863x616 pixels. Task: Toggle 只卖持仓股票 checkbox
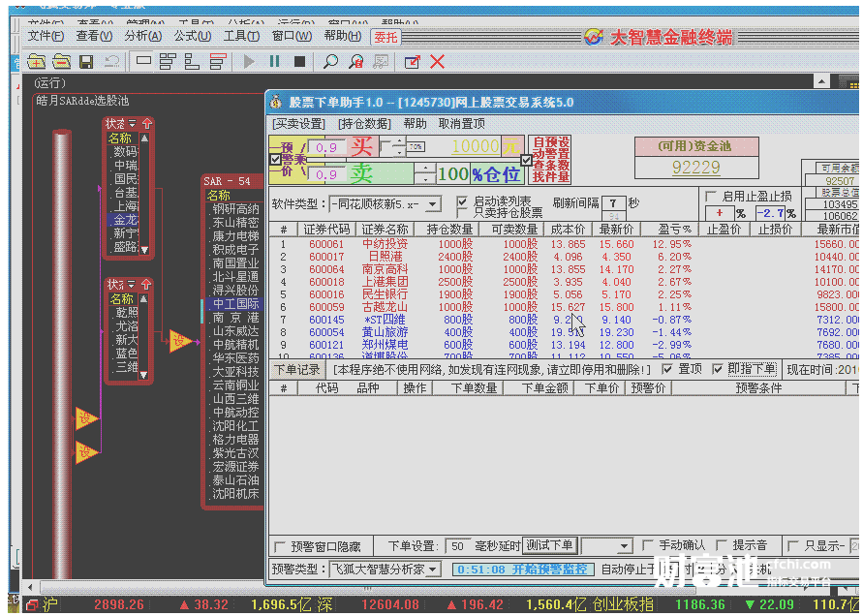point(462,213)
